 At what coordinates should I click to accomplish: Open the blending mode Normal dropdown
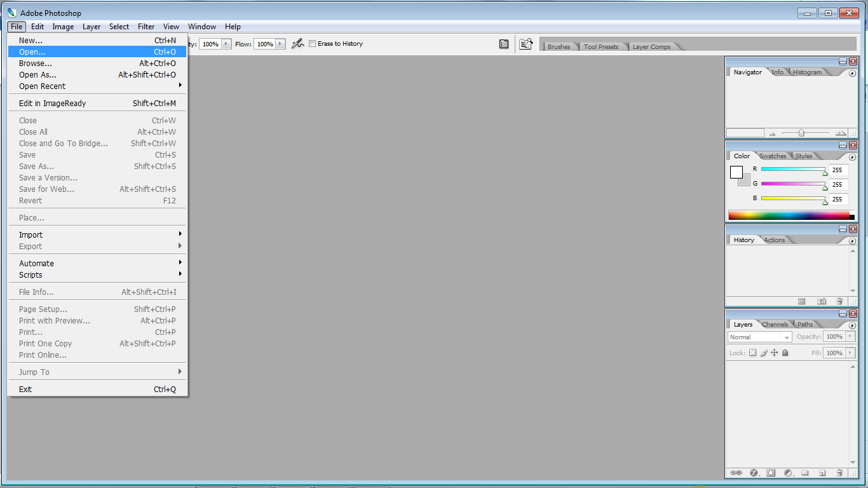pos(759,337)
